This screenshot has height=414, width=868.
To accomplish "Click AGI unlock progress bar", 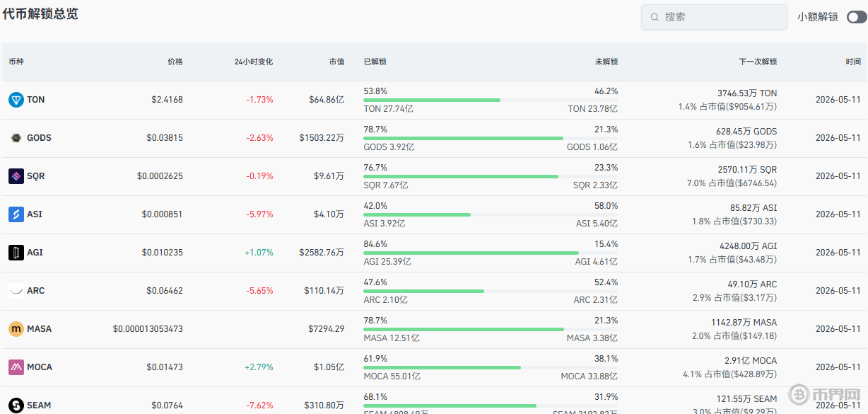I will 491,253.
